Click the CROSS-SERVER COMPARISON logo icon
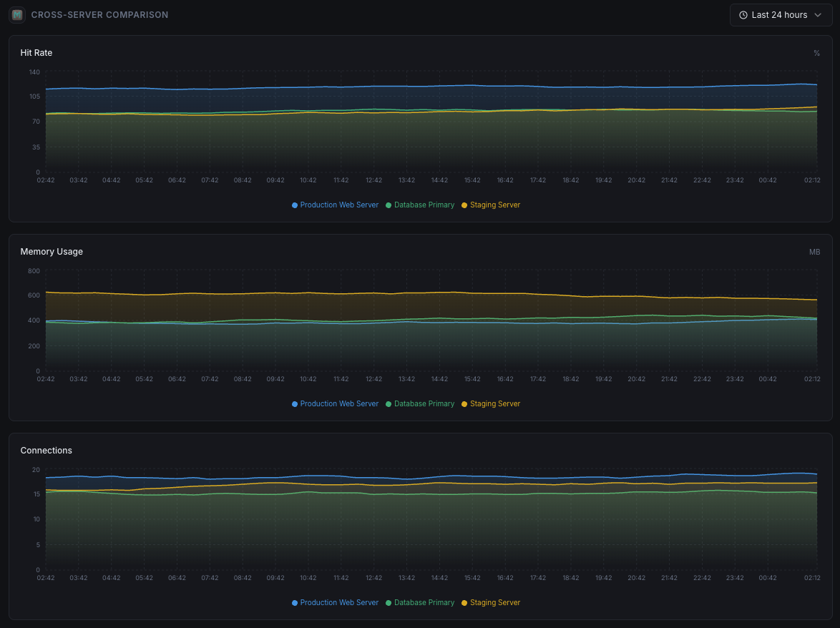 16,14
